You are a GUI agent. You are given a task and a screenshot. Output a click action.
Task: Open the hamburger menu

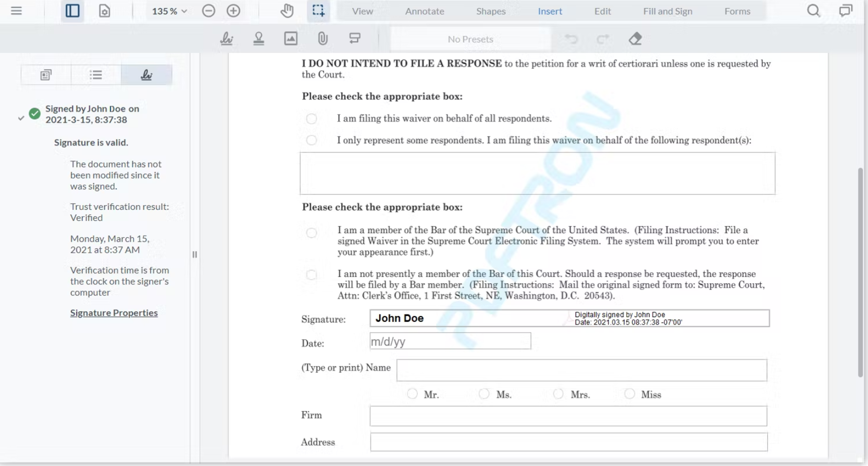(16, 11)
